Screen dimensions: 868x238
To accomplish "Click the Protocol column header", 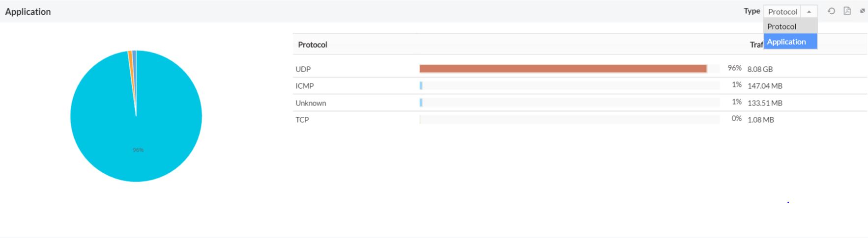I will 313,45.
